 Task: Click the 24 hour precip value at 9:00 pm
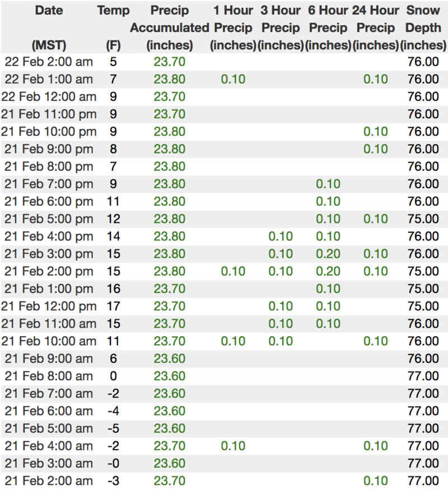376,149
